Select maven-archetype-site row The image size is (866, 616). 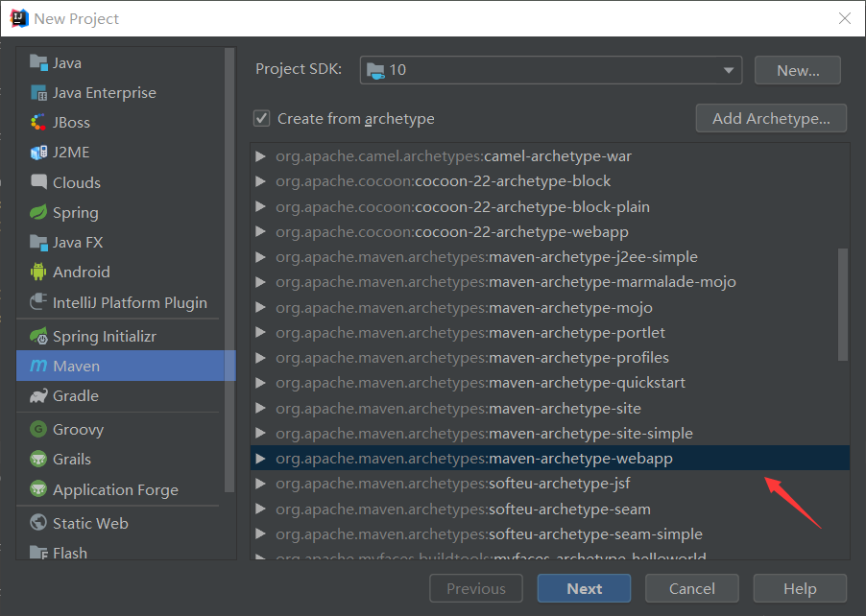[550, 408]
